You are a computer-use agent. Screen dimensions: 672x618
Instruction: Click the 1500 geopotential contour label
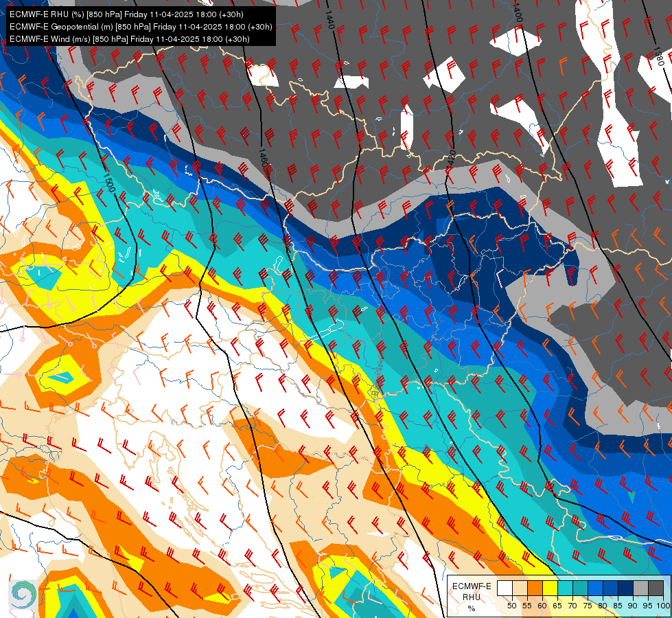pos(110,183)
